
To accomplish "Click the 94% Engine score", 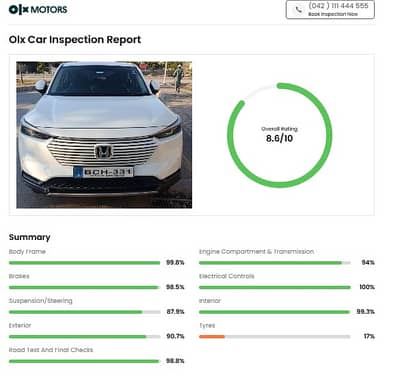I will click(x=368, y=263).
